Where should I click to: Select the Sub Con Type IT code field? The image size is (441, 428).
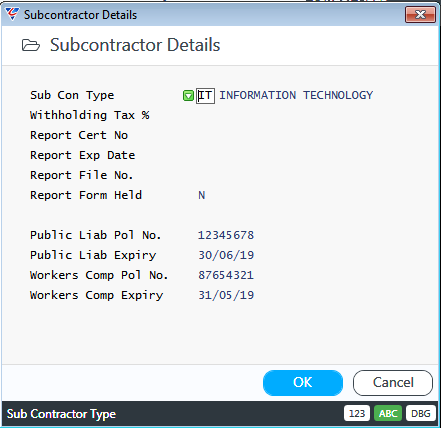pyautogui.click(x=205, y=96)
